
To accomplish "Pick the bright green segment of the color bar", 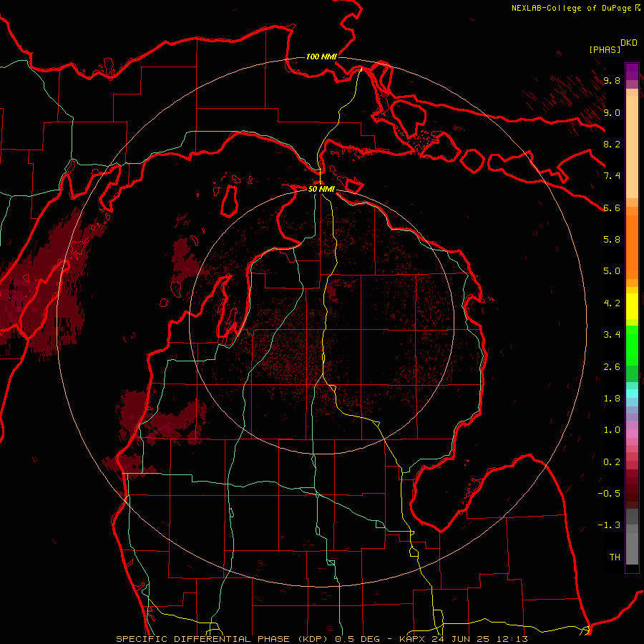I will click(632, 345).
